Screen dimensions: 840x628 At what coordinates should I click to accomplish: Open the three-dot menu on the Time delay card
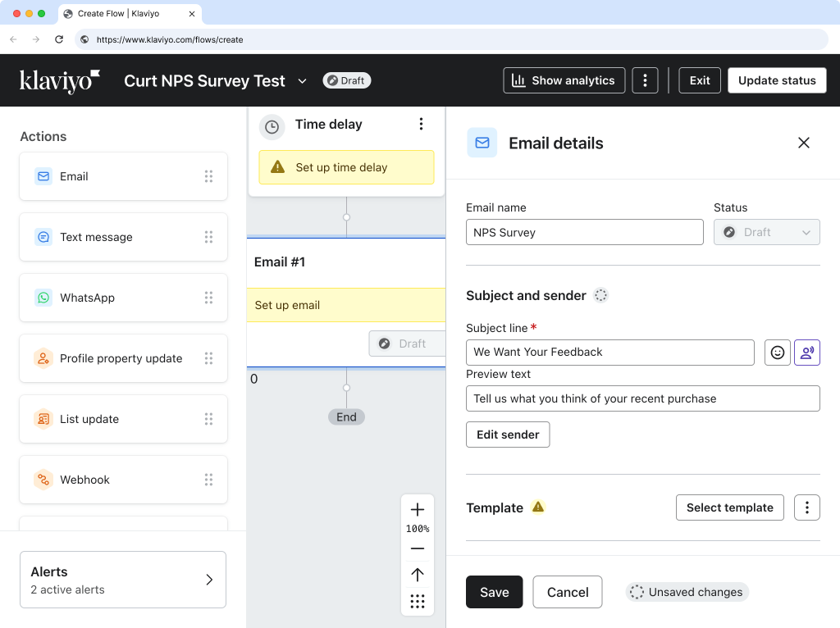[x=421, y=124]
